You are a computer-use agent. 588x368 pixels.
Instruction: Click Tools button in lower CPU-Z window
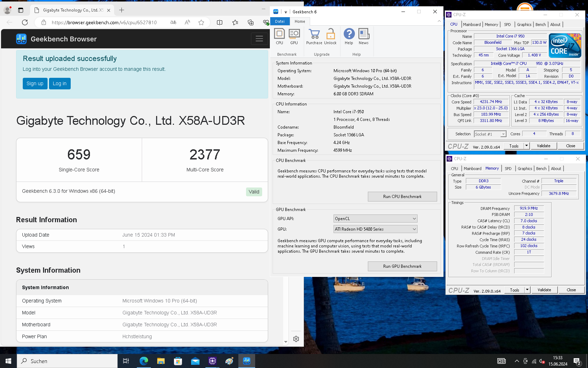[514, 290]
